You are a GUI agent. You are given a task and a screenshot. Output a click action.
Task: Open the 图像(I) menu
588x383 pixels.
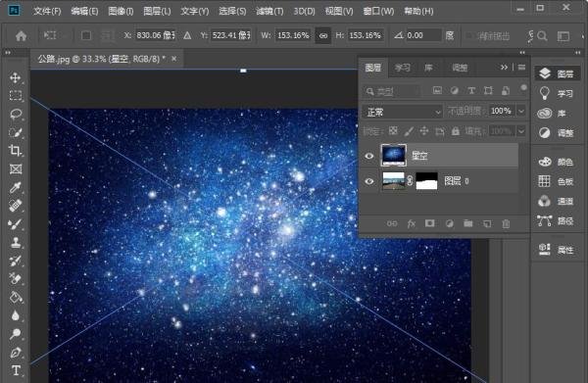click(x=121, y=11)
